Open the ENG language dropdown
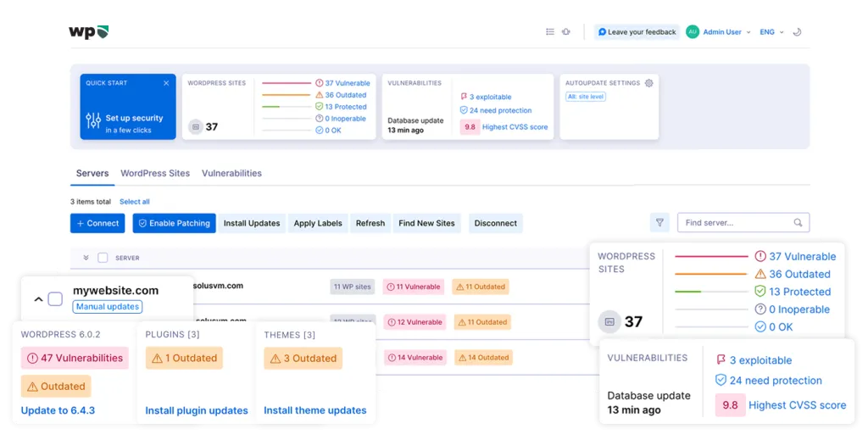868x440 pixels. 771,32
